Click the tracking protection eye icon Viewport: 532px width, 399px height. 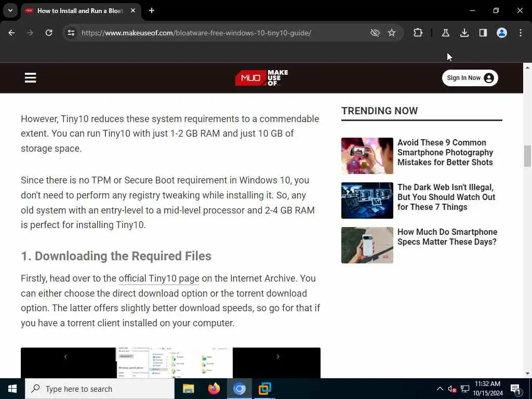[x=375, y=33]
